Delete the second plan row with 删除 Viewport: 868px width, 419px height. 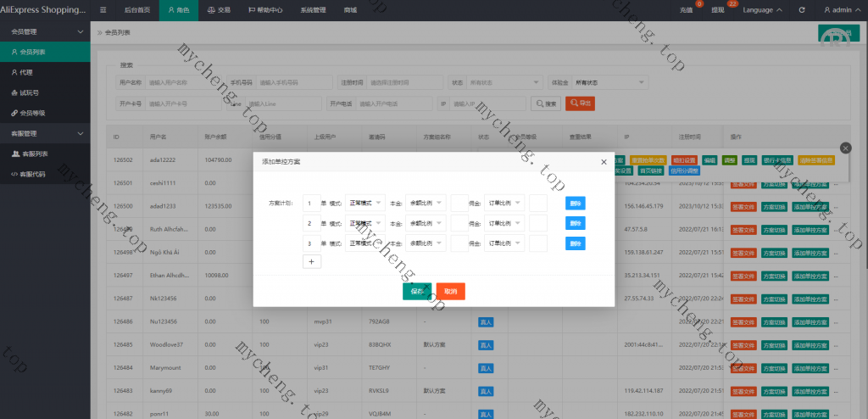click(576, 223)
